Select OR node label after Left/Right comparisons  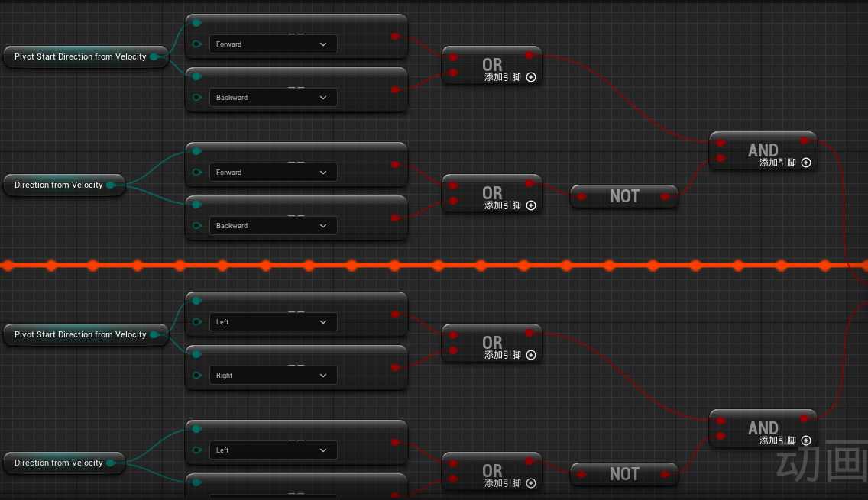pyautogui.click(x=492, y=343)
